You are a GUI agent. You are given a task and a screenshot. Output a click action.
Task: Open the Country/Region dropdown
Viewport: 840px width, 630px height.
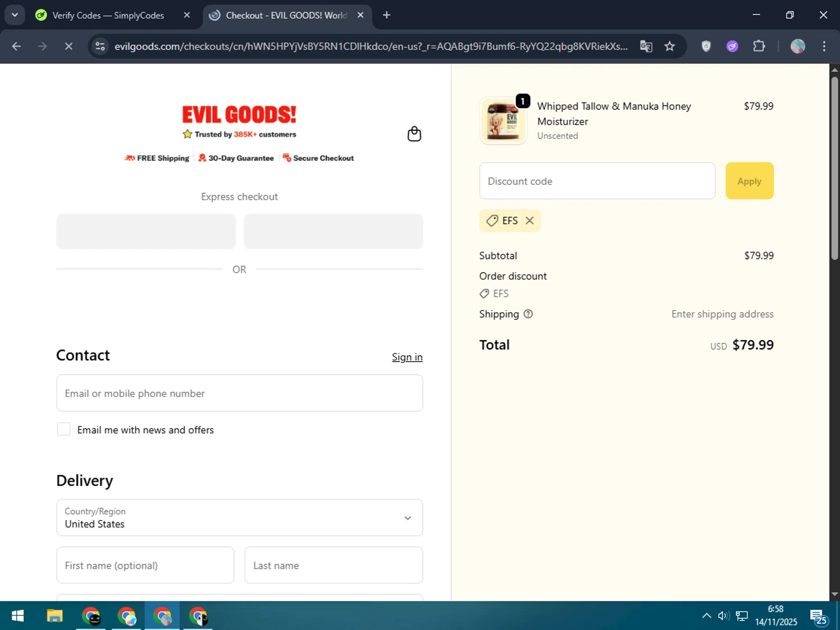[x=240, y=517]
